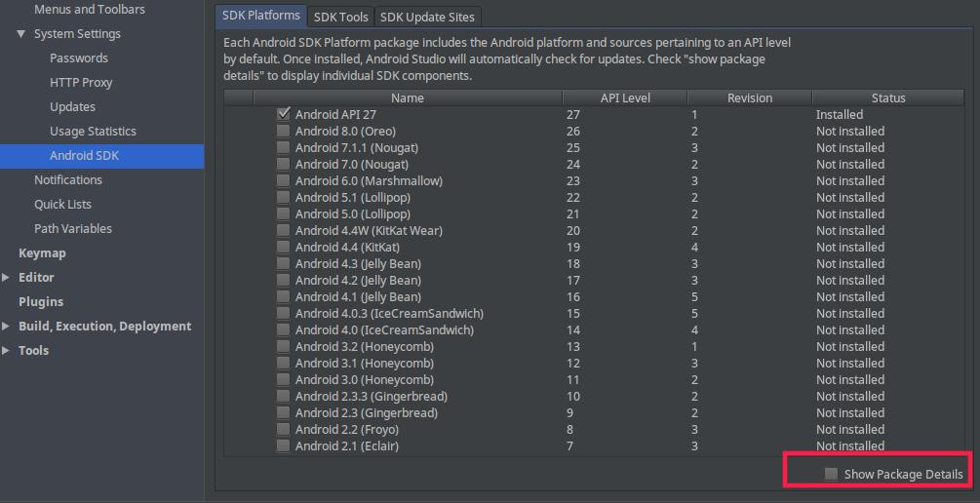The height and width of the screenshot is (503, 980).
Task: Uncheck the Android API 27 checkbox
Action: (x=284, y=114)
